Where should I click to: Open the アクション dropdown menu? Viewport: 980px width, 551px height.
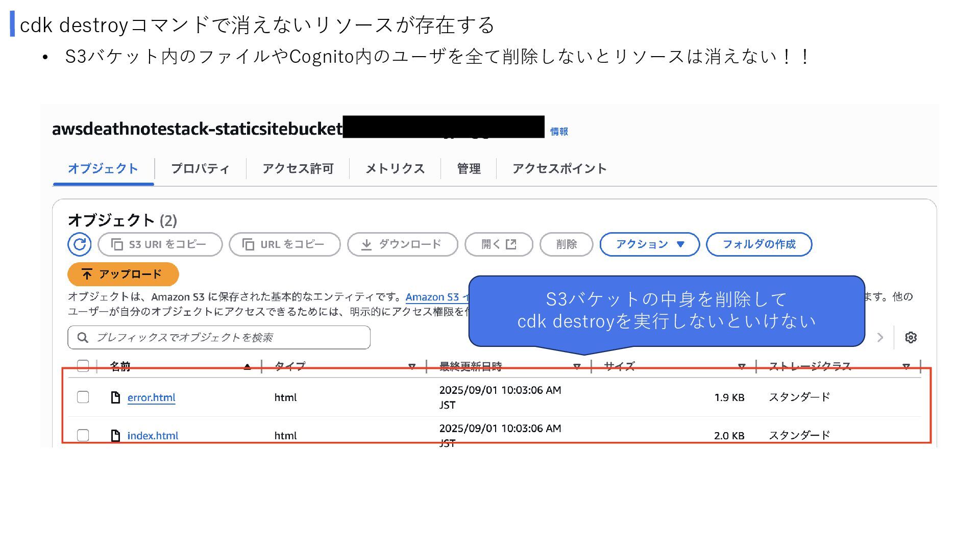(x=650, y=244)
